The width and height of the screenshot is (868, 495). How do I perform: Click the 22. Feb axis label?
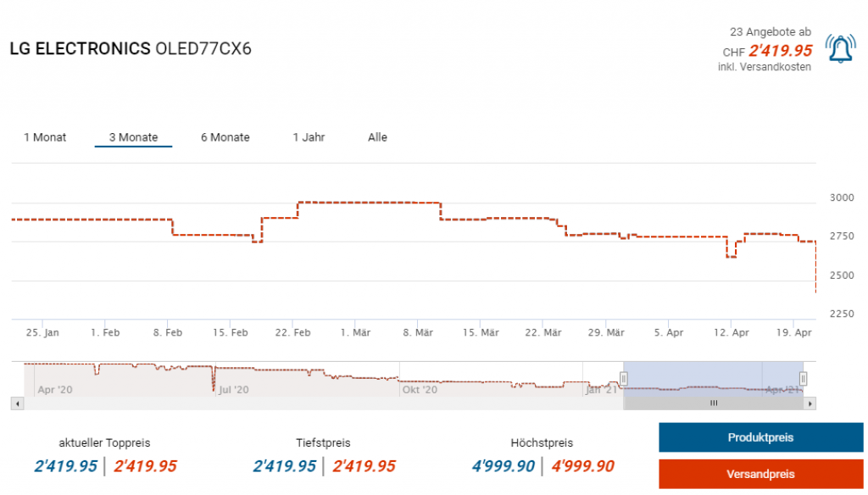292,333
